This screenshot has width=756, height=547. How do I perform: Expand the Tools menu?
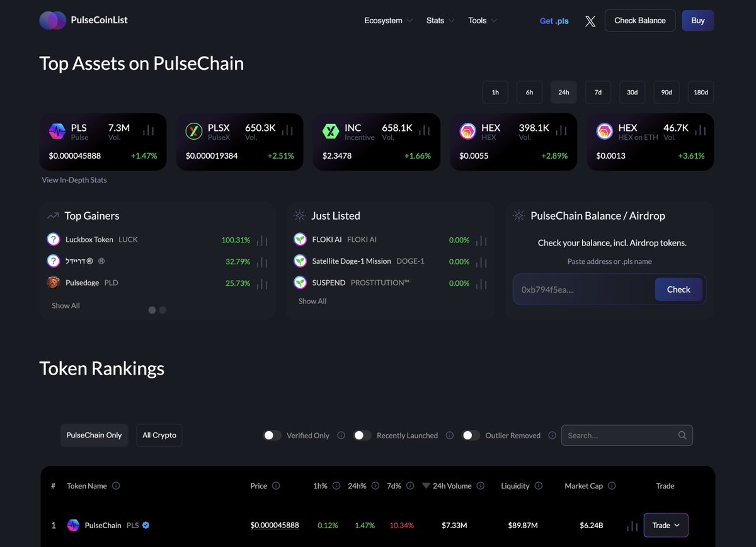click(483, 21)
